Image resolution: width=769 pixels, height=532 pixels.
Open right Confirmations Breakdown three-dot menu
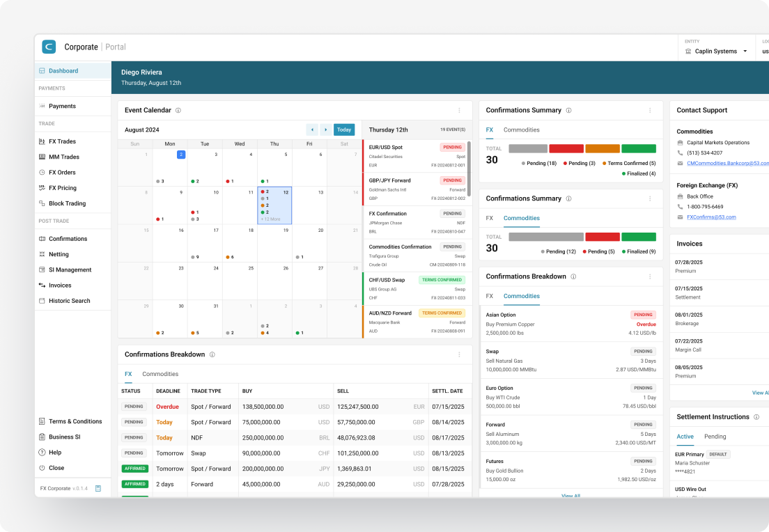click(650, 276)
